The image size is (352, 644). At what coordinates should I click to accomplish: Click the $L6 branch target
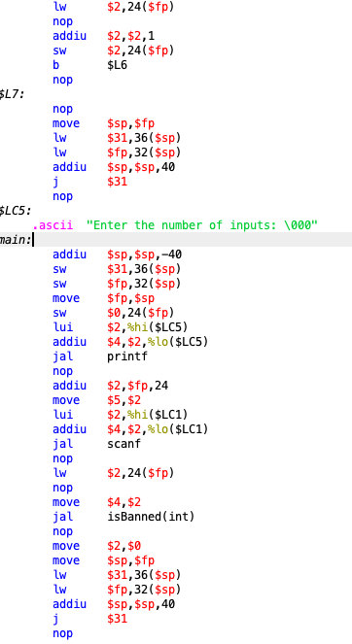(x=118, y=65)
